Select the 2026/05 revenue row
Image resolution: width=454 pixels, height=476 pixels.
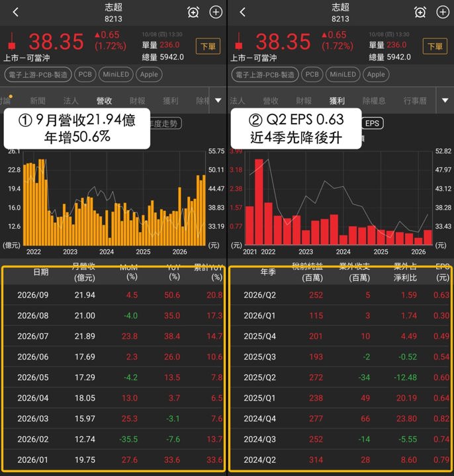pyautogui.click(x=113, y=377)
